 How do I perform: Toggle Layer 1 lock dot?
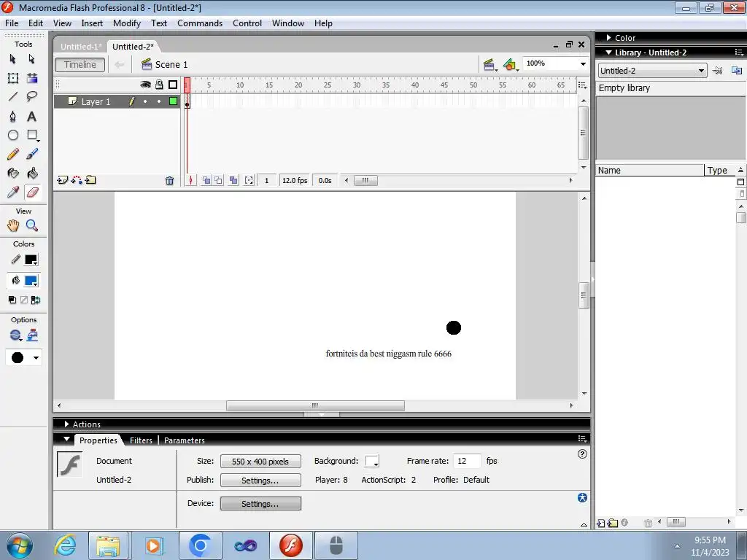point(159,101)
